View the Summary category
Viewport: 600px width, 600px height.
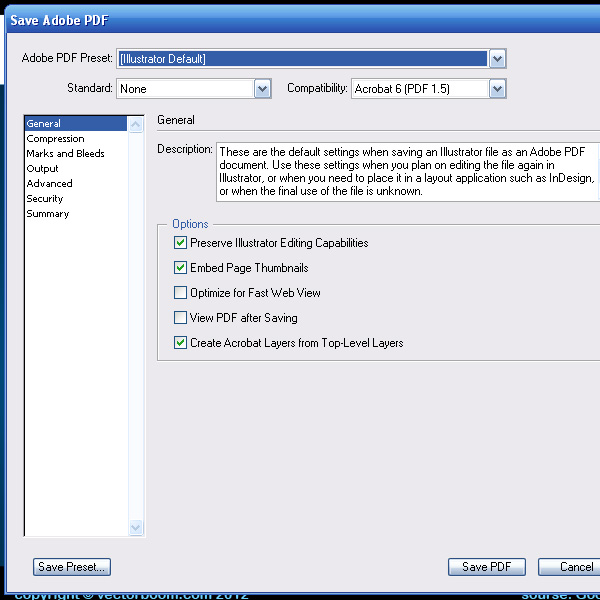(x=76, y=214)
